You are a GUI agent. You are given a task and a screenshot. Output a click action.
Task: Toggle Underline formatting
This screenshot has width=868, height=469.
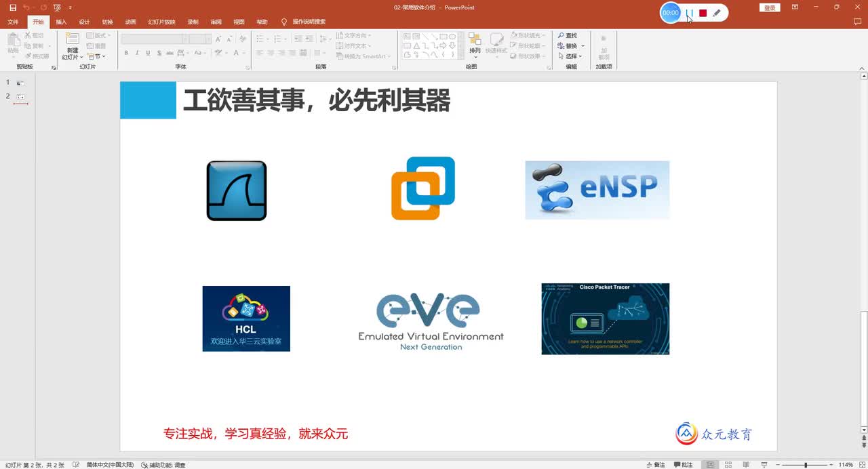point(147,52)
